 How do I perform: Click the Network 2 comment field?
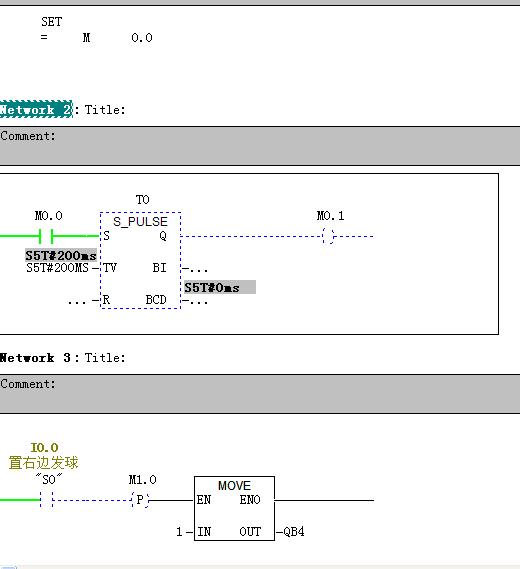[x=260, y=146]
